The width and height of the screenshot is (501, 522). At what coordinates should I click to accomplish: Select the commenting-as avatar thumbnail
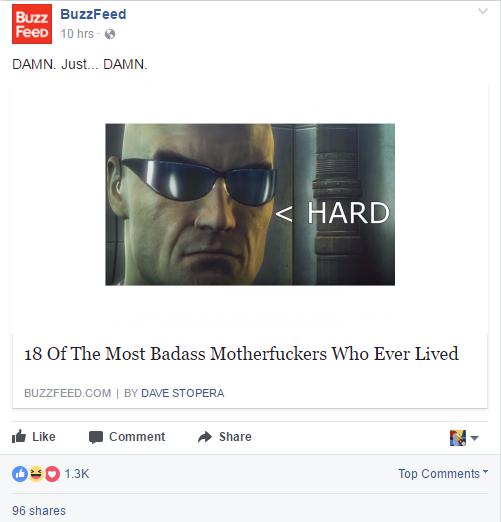tap(458, 438)
